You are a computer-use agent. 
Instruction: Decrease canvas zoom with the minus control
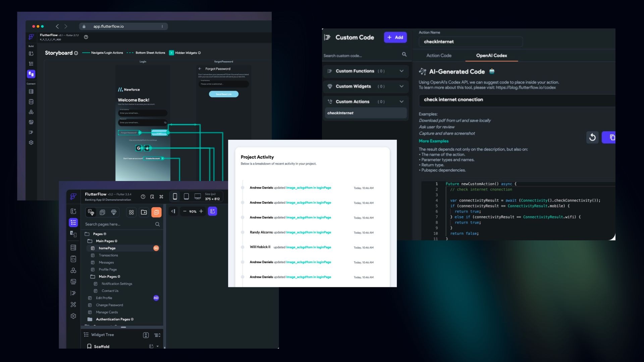pos(185,212)
